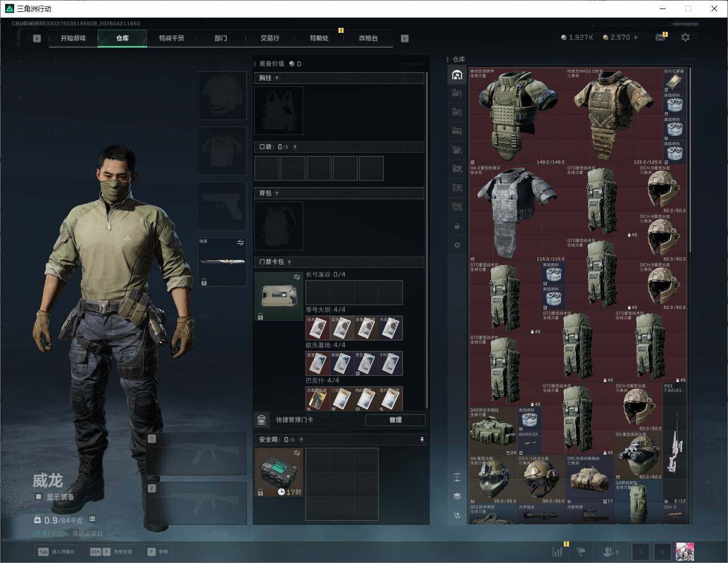The height and width of the screenshot is (563, 728).
Task: Click the swap icon on the safe box
Action: (297, 453)
